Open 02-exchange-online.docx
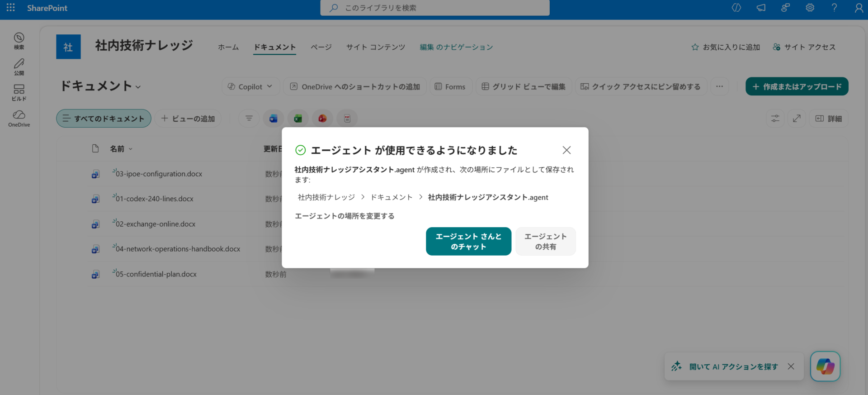 [156, 224]
